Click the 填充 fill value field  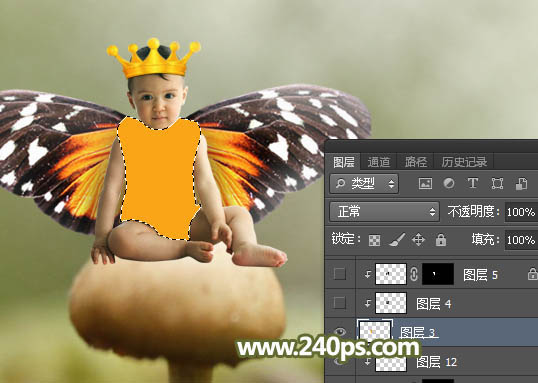[x=521, y=240]
